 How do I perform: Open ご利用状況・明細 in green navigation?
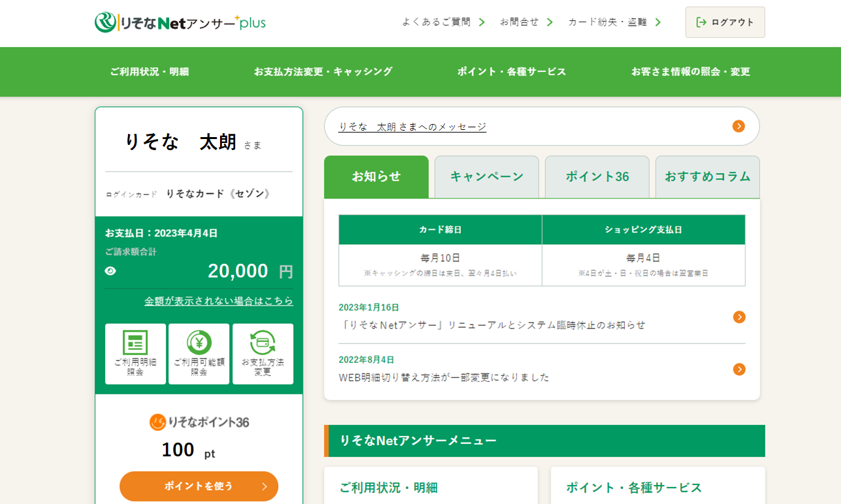click(x=150, y=72)
